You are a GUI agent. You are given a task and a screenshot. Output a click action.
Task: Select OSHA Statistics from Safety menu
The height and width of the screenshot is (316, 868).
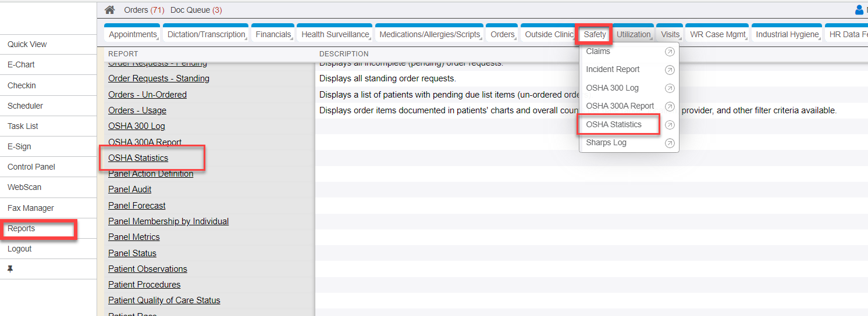(614, 125)
